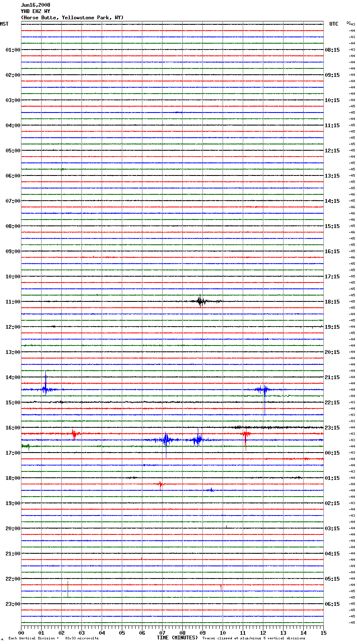Select the 22:15 UTC time label
Image resolution: width=357 pixels, height=644 pixels.
[332, 403]
